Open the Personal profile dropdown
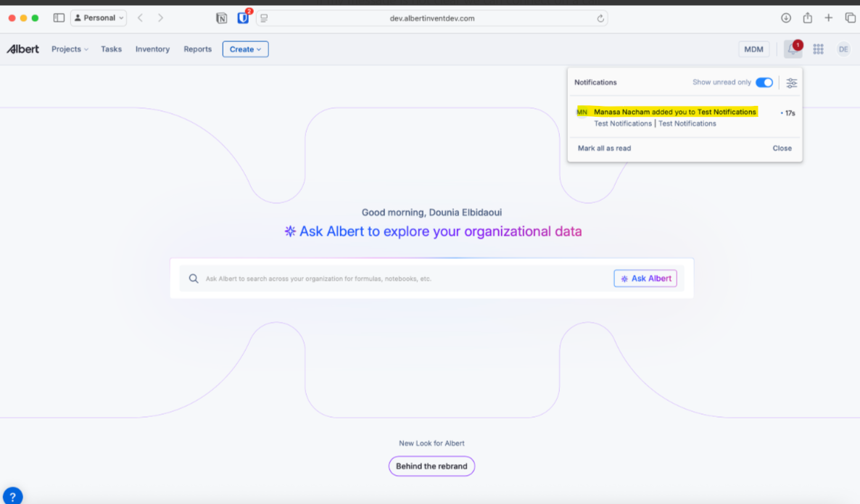 [99, 18]
